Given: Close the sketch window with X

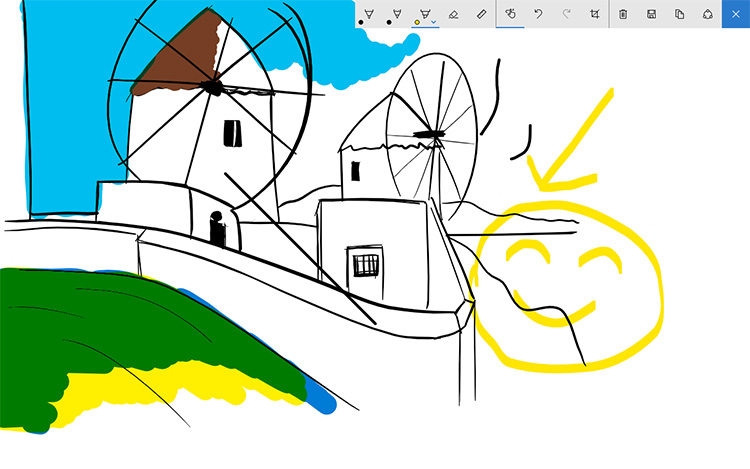Looking at the screenshot, I should point(736,14).
